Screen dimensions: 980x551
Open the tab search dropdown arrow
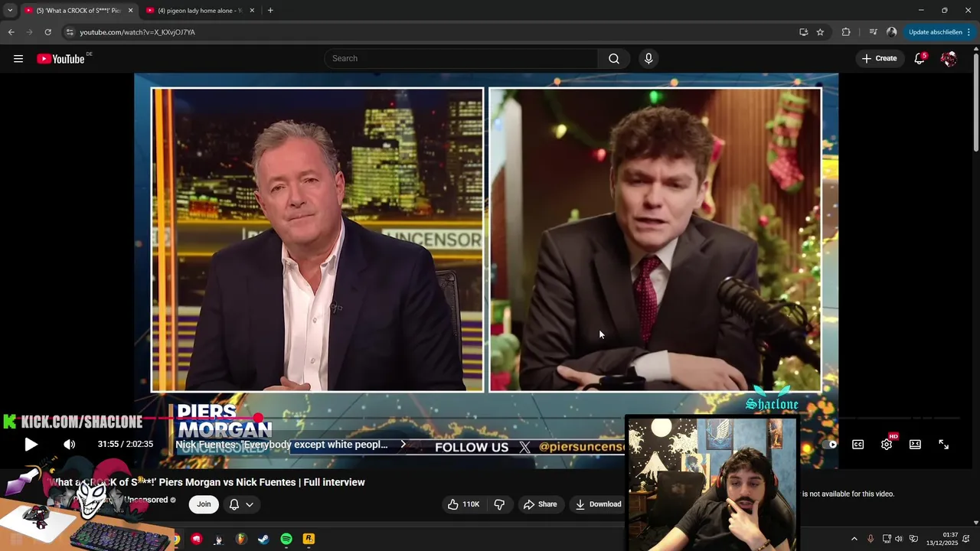[x=10, y=11]
